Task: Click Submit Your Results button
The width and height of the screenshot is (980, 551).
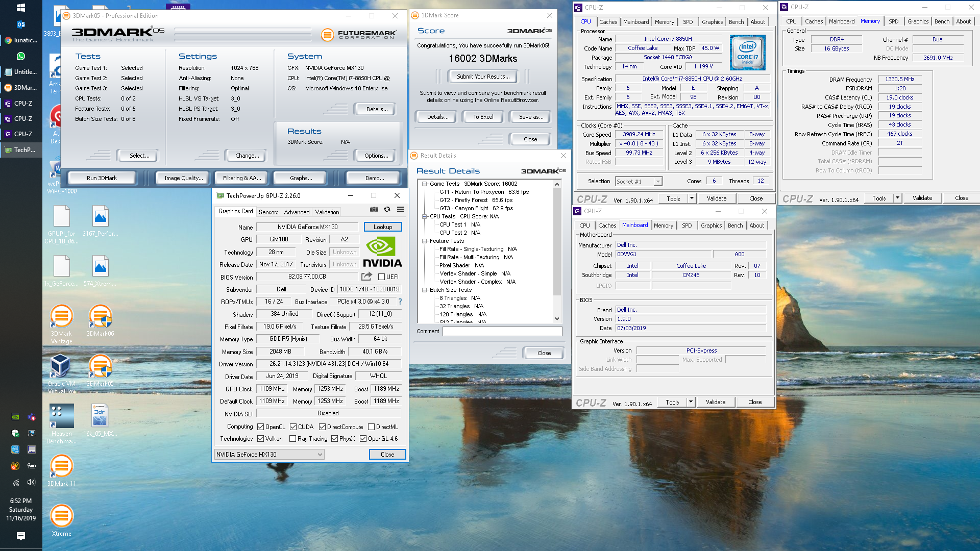Action: (483, 77)
